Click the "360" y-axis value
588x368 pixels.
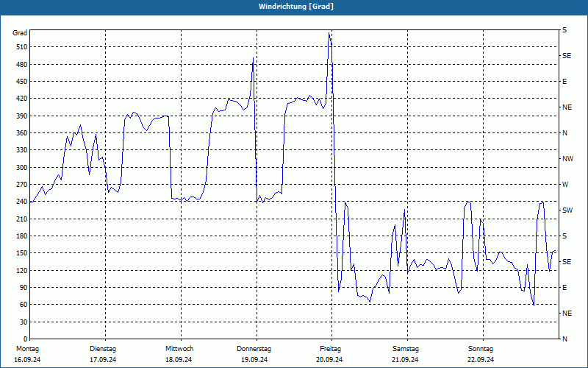point(22,133)
